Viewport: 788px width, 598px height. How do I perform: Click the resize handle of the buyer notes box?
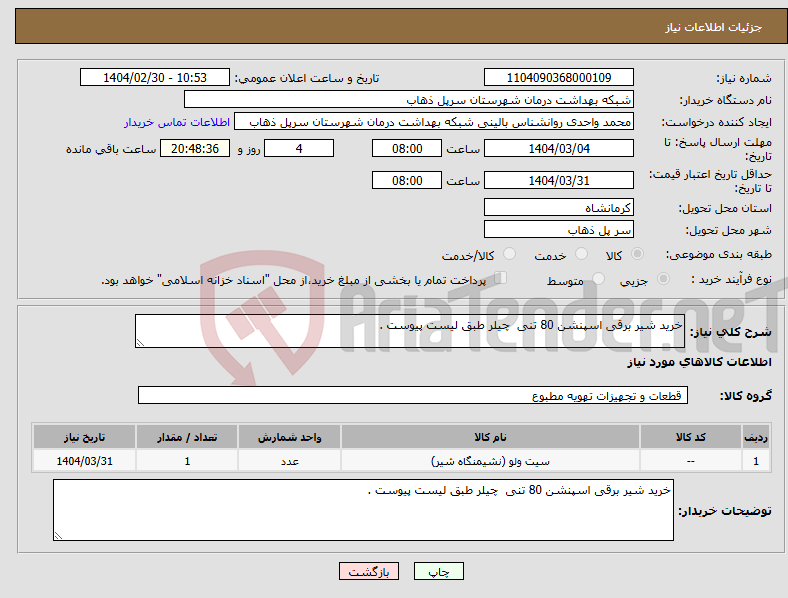click(58, 536)
